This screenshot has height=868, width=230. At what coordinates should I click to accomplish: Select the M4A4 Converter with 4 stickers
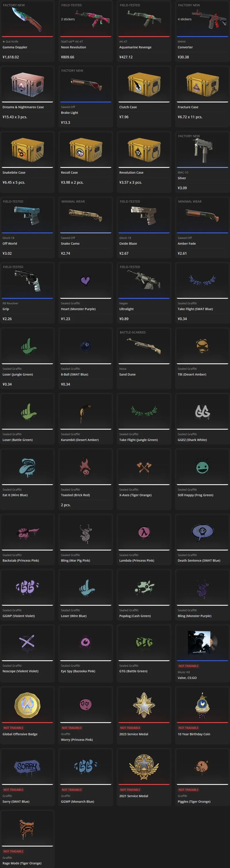click(x=202, y=31)
